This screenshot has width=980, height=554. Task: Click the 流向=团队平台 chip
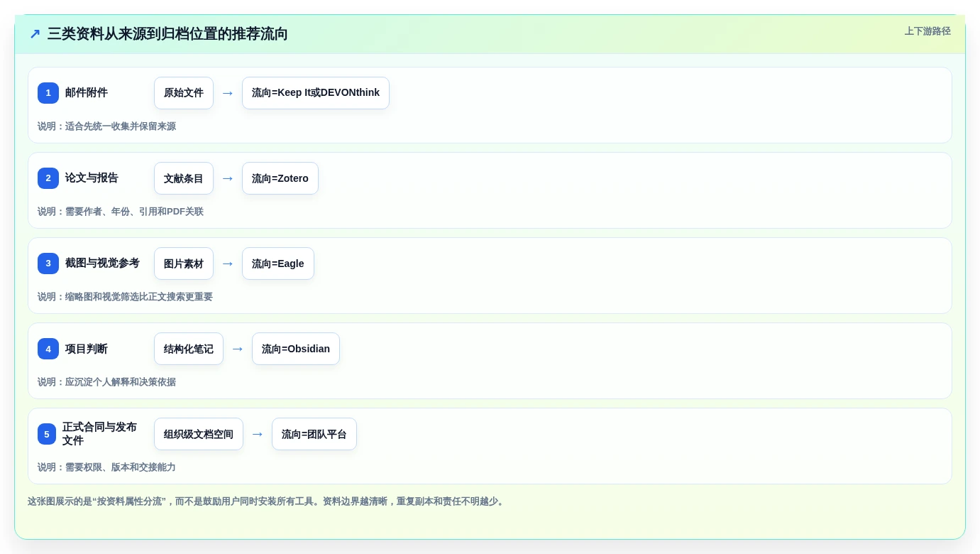pyautogui.click(x=314, y=434)
